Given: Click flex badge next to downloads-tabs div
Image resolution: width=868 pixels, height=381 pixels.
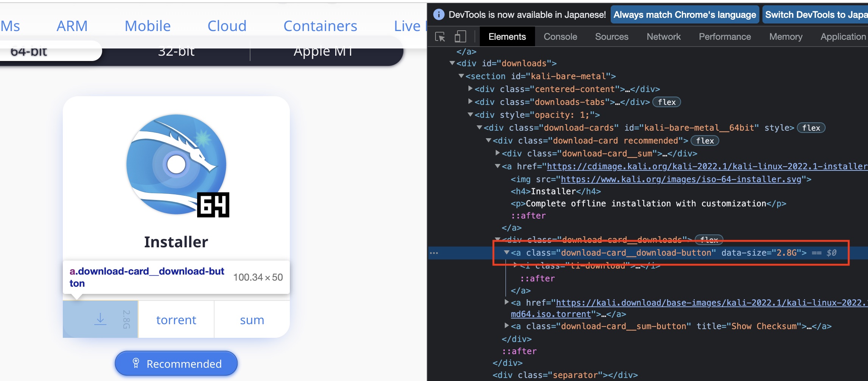Looking at the screenshot, I should [x=667, y=102].
